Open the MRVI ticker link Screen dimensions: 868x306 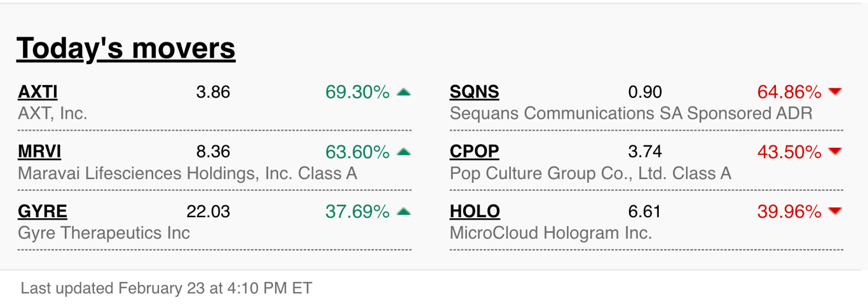[x=39, y=152]
